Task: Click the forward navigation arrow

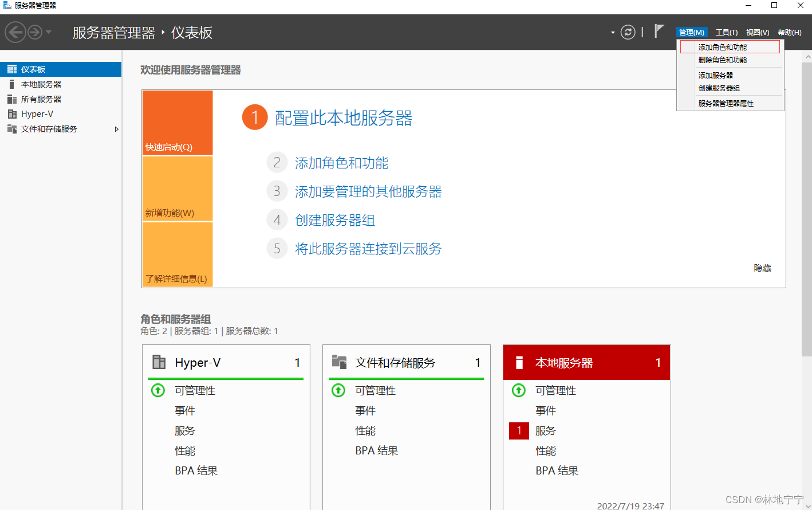Action: click(x=35, y=32)
